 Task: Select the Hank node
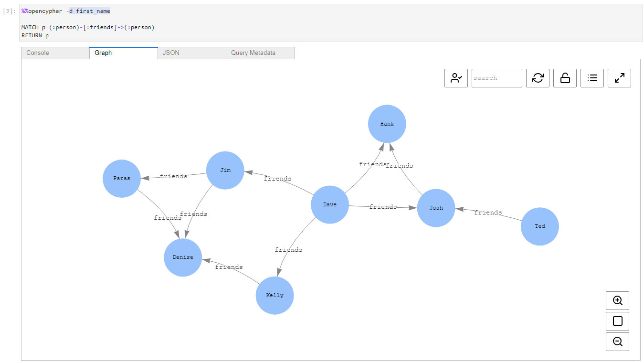(x=387, y=123)
